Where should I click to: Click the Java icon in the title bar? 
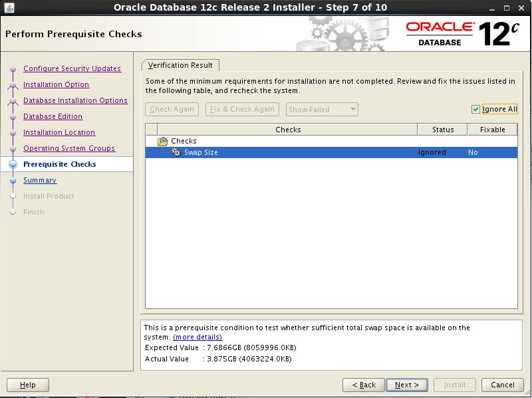pyautogui.click(x=9, y=7)
